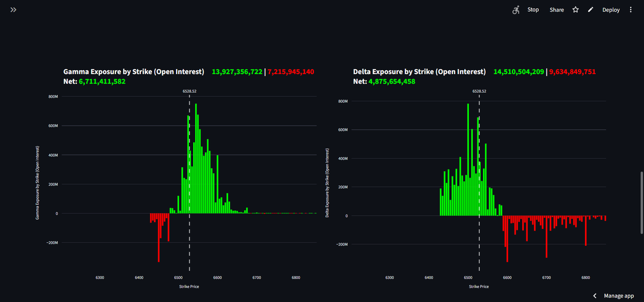
Task: Click the largest red bar near 6600 in delta chart
Action: tap(507, 239)
